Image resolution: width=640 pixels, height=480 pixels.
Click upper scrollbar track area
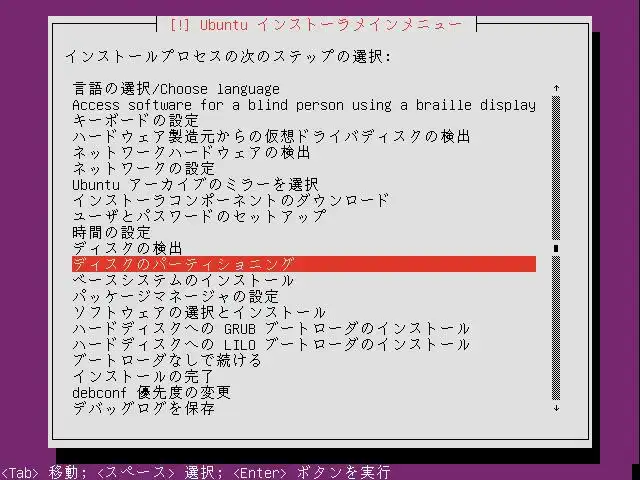pos(556,168)
